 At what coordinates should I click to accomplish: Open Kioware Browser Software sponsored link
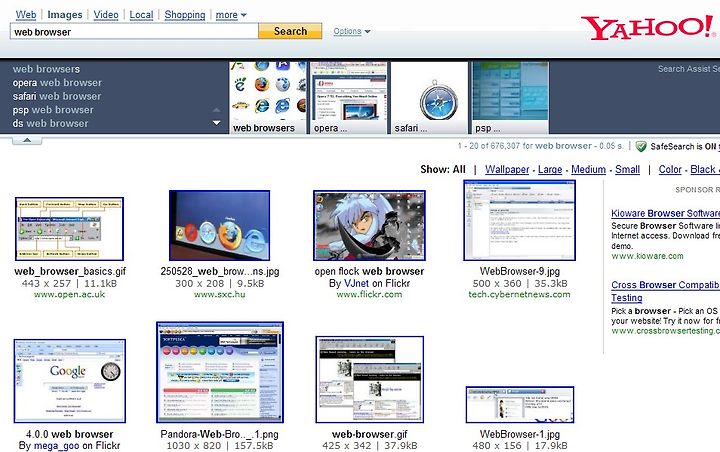(665, 213)
